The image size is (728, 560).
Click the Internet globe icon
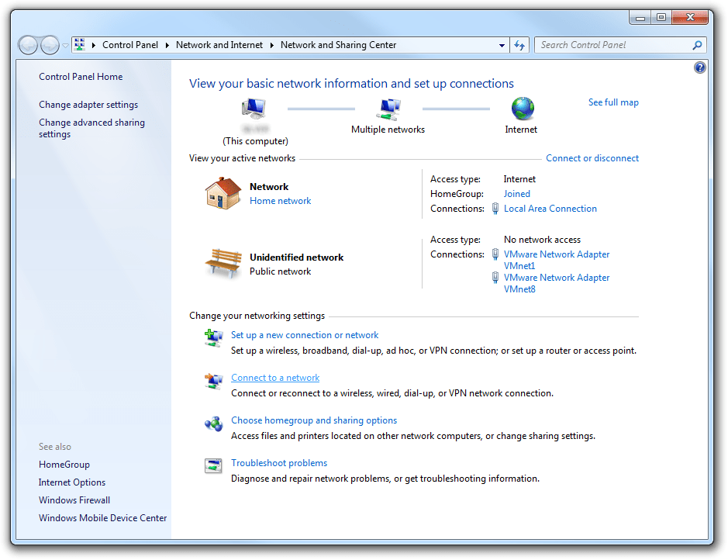click(x=523, y=109)
